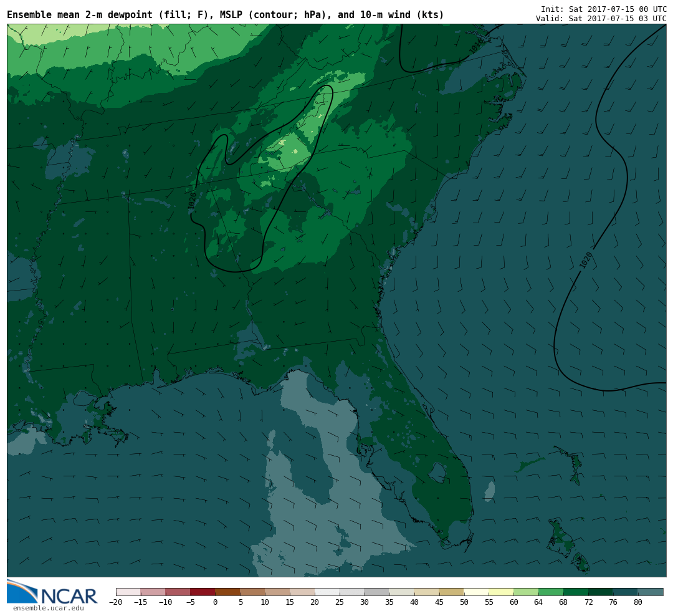Pick the legend swatch between -15 and -10
The width and height of the screenshot is (673, 616).
(153, 592)
